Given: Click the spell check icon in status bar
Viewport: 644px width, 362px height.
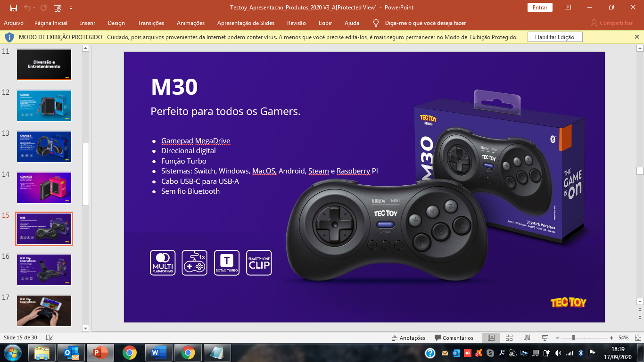Looking at the screenshot, I should [50, 337].
